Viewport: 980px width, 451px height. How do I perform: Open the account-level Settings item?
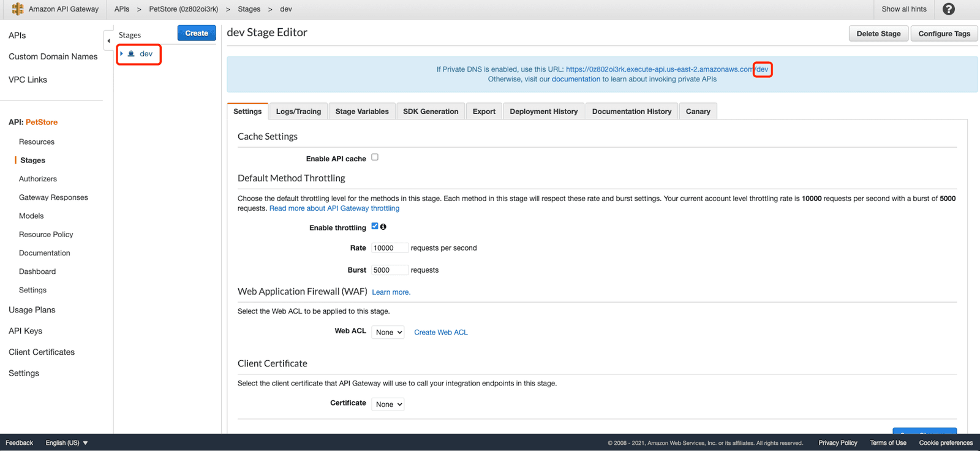24,373
